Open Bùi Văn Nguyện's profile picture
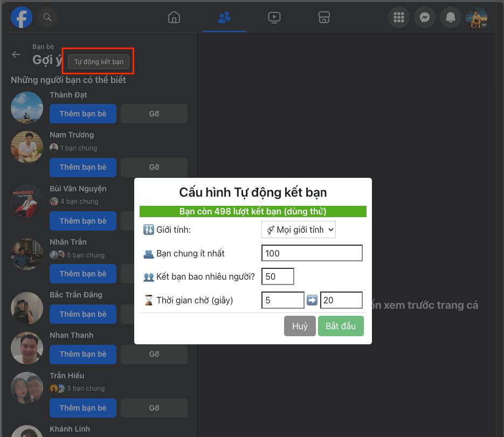 point(27,201)
